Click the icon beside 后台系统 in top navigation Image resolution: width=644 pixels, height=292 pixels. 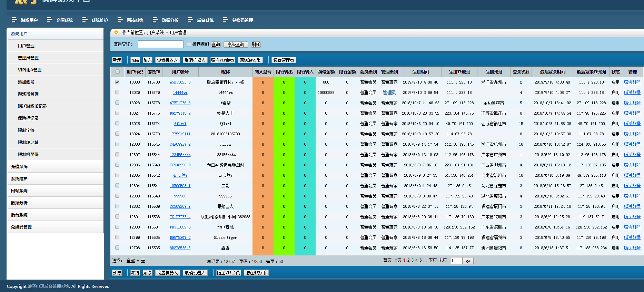click(190, 20)
